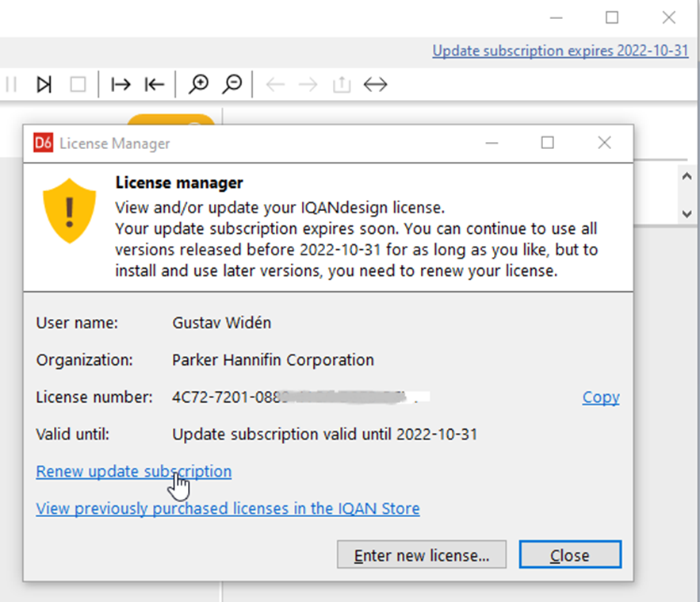Maximize the main IQANdesign window
This screenshot has height=602, width=700.
tap(612, 18)
